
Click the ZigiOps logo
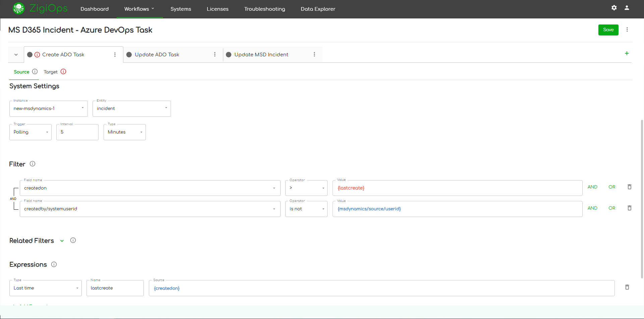point(40,8)
